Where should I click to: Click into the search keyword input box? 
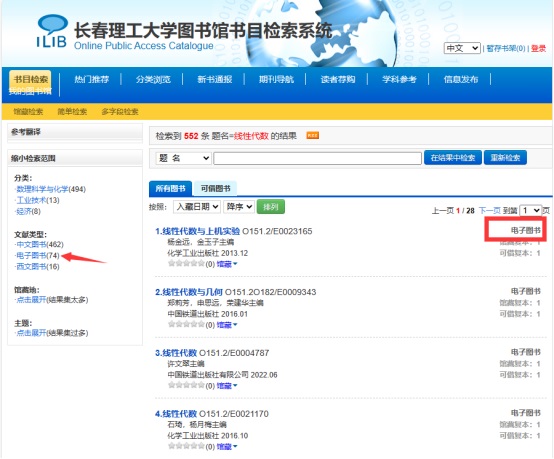[317, 158]
